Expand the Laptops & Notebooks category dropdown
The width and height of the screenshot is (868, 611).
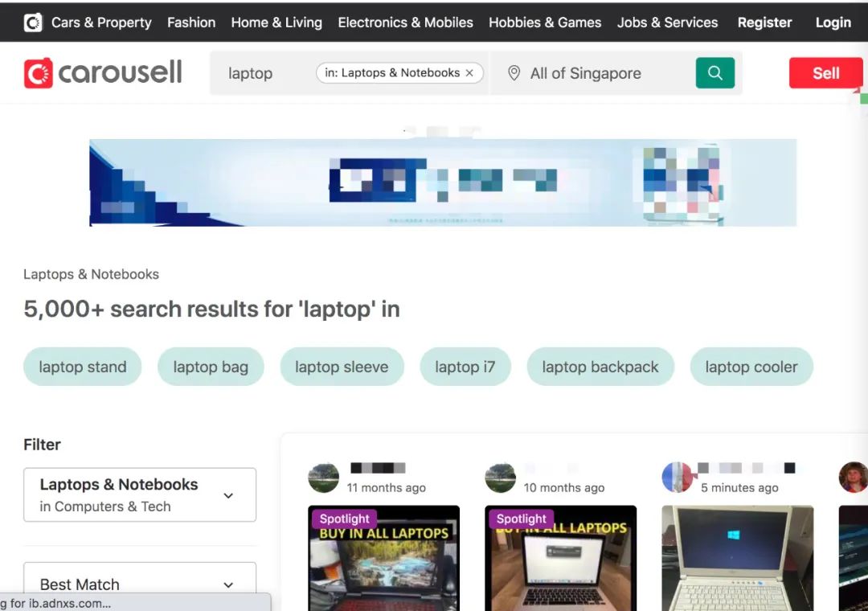[140, 494]
